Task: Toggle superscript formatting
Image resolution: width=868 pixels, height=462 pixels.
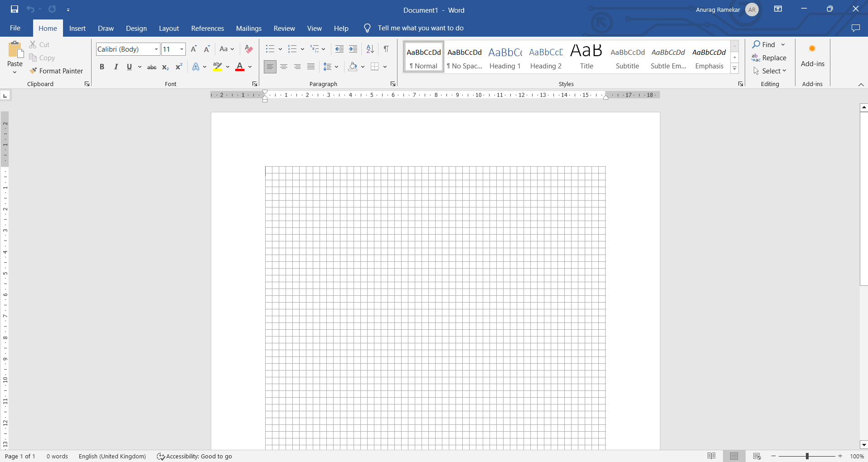Action: (179, 67)
